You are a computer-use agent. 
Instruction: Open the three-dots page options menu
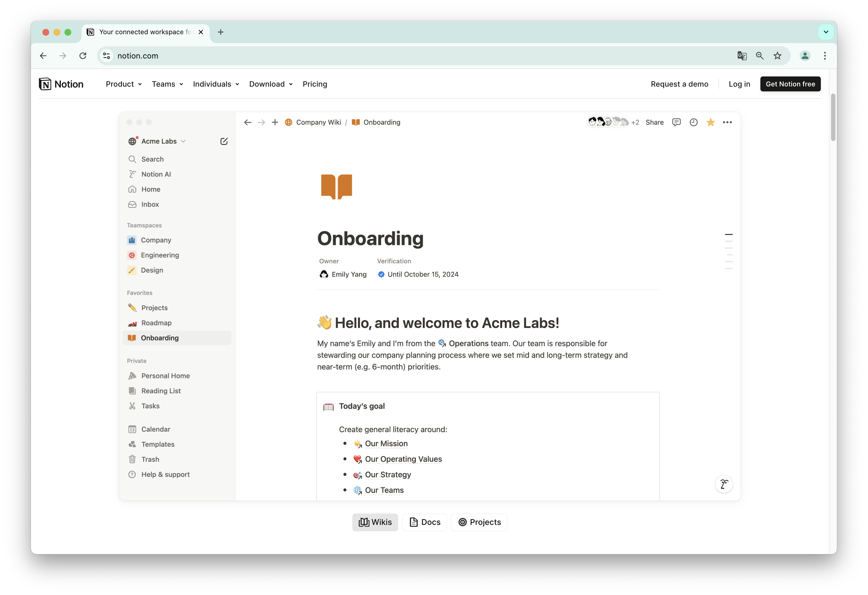(727, 122)
